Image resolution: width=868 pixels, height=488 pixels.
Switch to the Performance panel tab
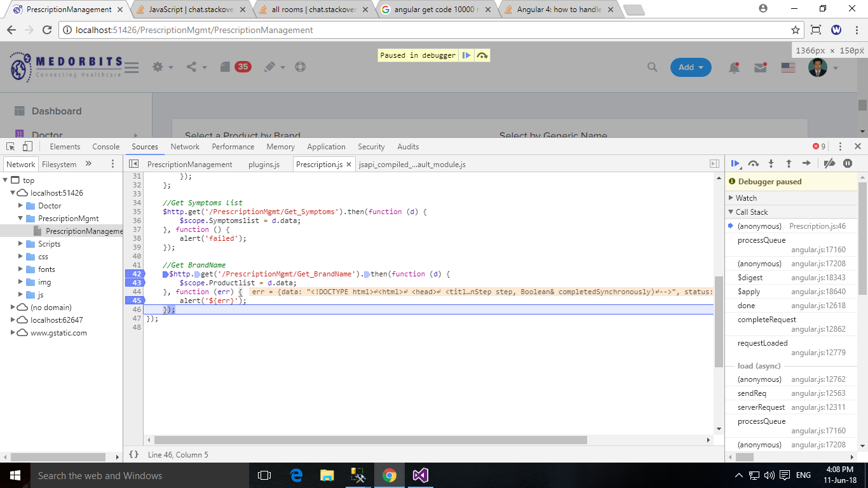pyautogui.click(x=233, y=146)
